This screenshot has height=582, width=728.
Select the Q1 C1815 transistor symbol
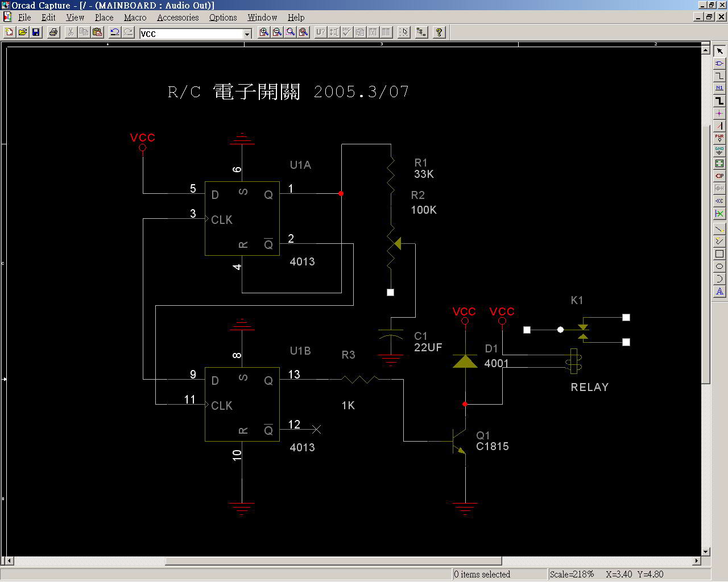(460, 442)
